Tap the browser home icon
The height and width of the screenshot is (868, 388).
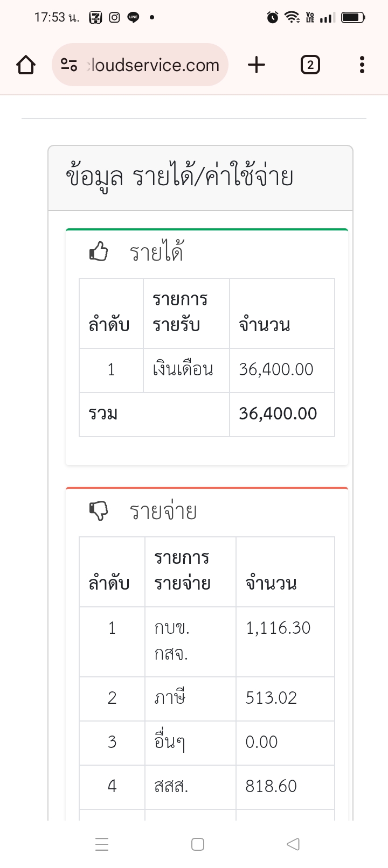pos(26,65)
